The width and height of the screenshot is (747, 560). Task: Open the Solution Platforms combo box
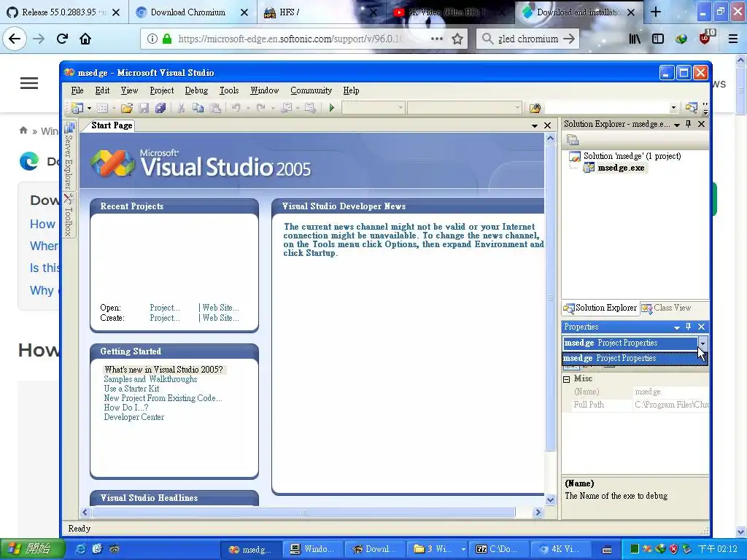tap(465, 108)
